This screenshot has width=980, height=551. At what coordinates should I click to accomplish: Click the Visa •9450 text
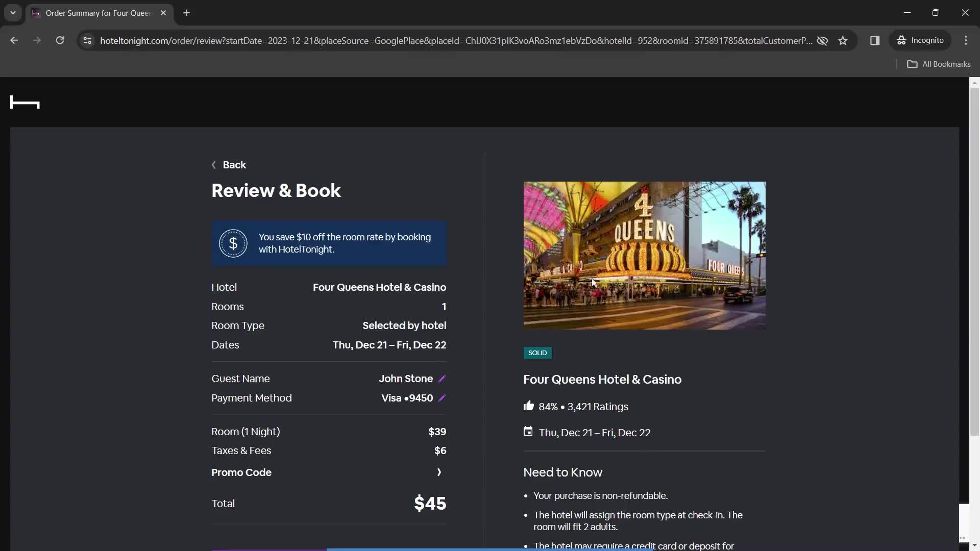pyautogui.click(x=407, y=398)
